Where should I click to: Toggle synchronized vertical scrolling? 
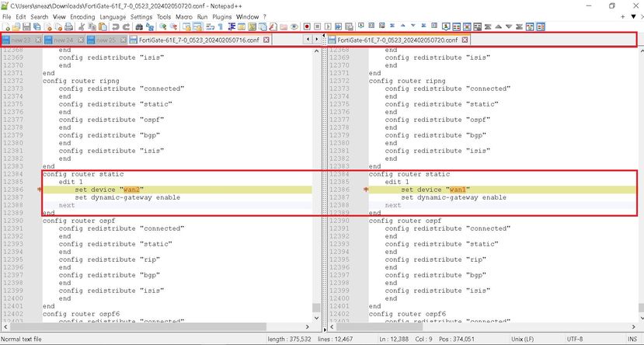(187, 26)
